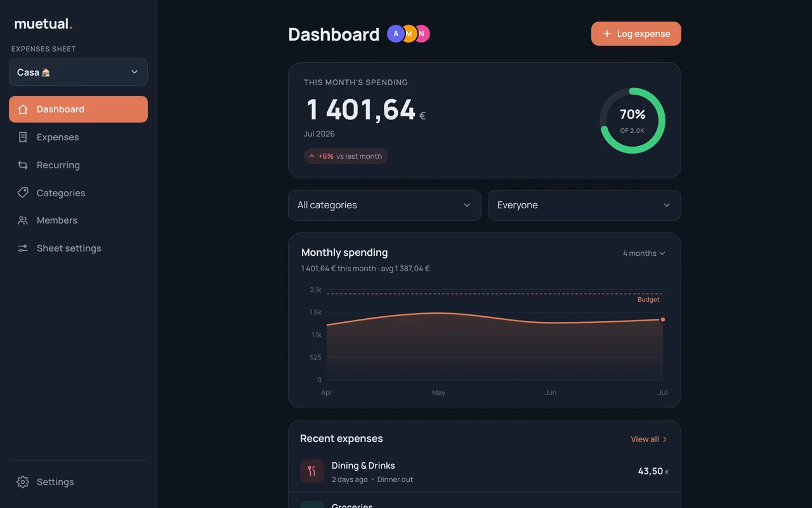This screenshot has width=812, height=508.
Task: Click the Dining & Drinks fork icon
Action: pyautogui.click(x=312, y=471)
